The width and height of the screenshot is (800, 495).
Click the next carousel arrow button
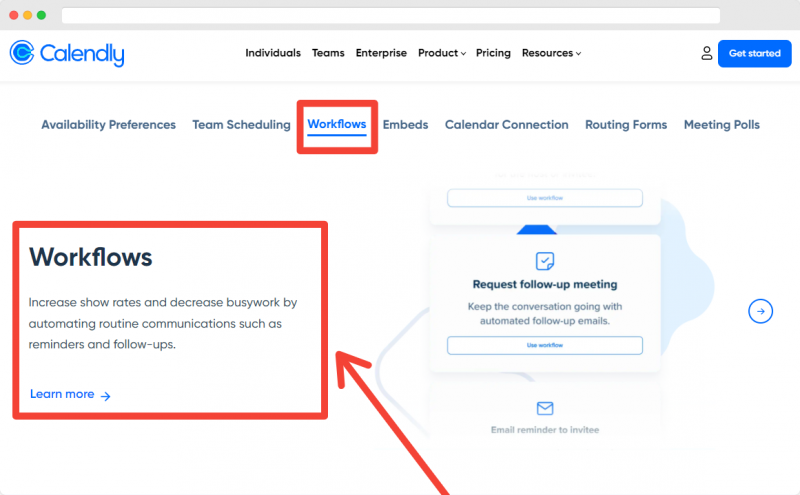(x=760, y=311)
